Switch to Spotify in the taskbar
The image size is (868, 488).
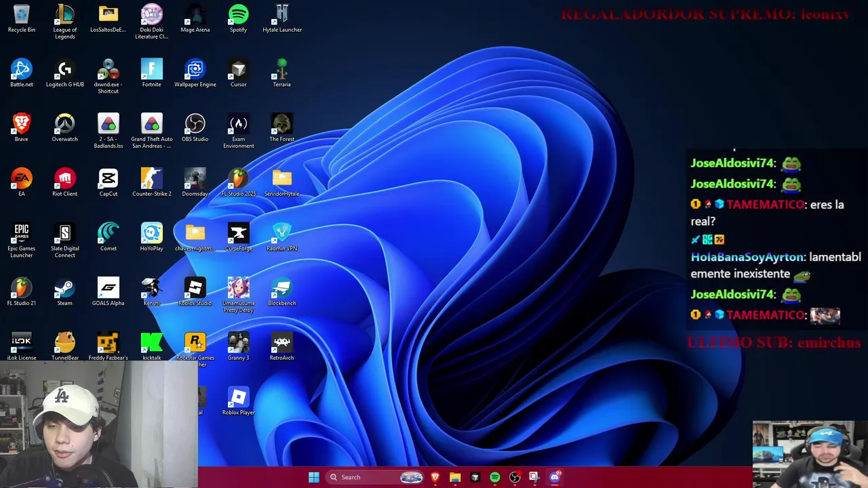(495, 477)
